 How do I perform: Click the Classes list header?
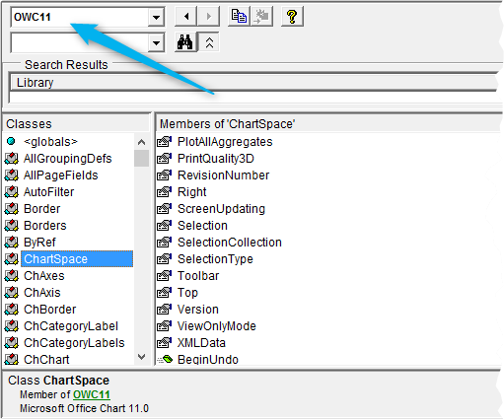click(x=76, y=124)
